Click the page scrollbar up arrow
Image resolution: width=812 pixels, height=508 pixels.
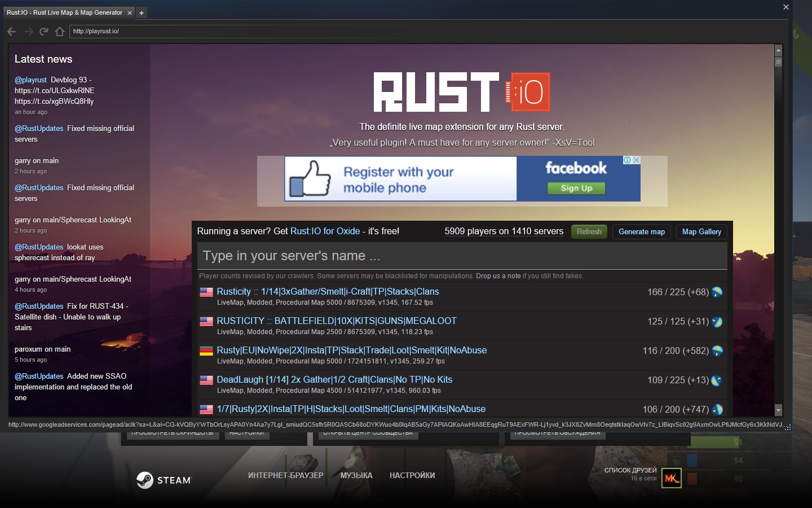coord(778,50)
